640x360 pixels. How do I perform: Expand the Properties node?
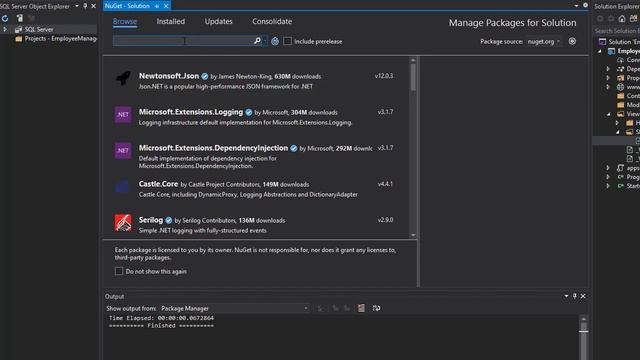point(608,78)
